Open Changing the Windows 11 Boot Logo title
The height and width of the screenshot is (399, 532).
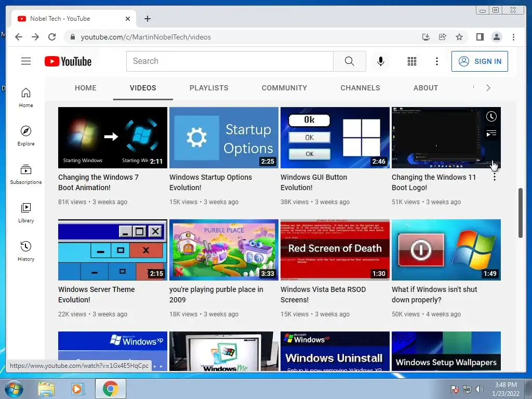point(434,182)
